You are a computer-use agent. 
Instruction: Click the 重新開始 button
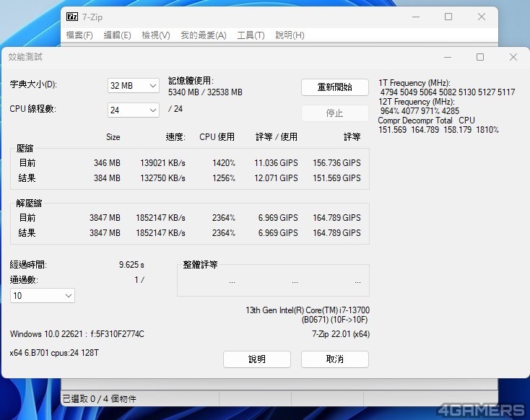point(334,87)
